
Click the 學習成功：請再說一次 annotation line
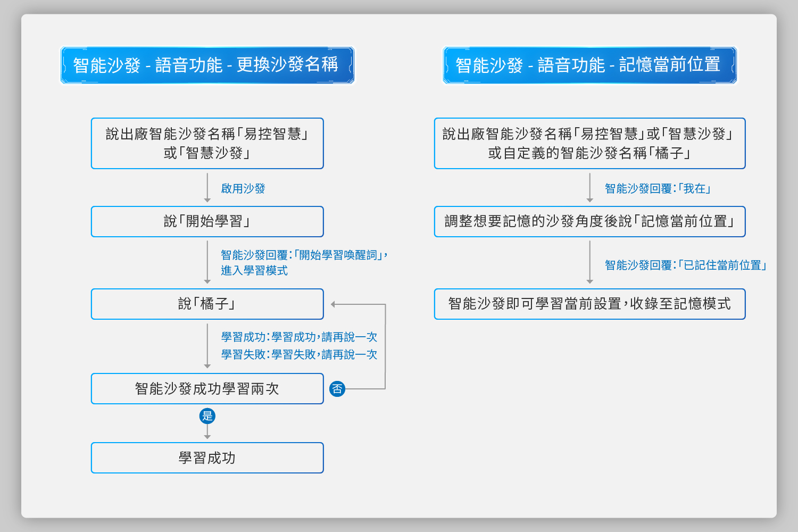pos(299,337)
